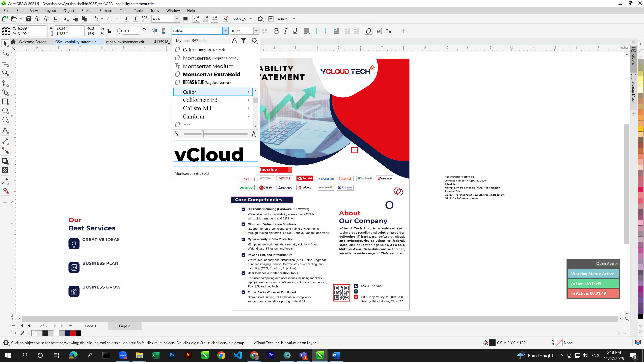The height and width of the screenshot is (362, 644).
Task: Select the Polygon tool
Action: pos(5,120)
